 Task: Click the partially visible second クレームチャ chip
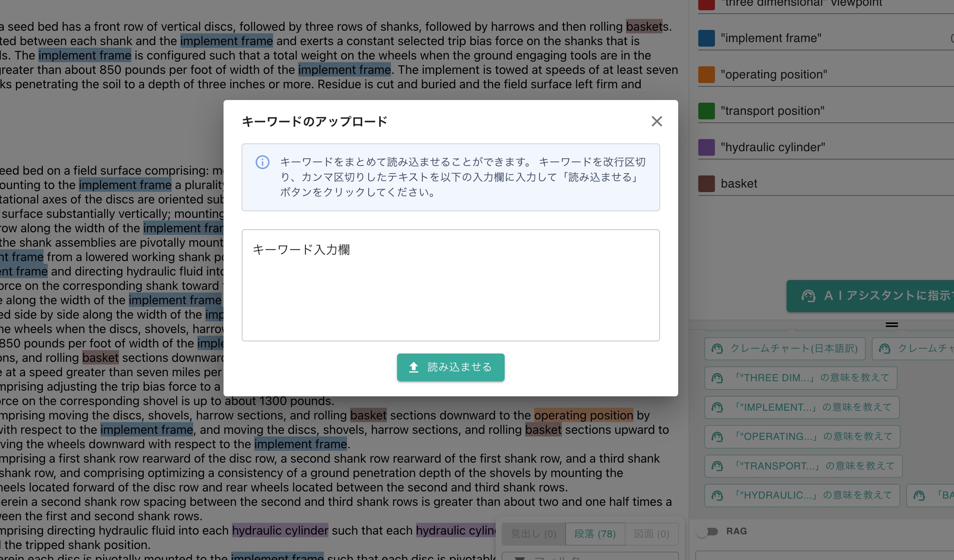pyautogui.click(x=913, y=349)
